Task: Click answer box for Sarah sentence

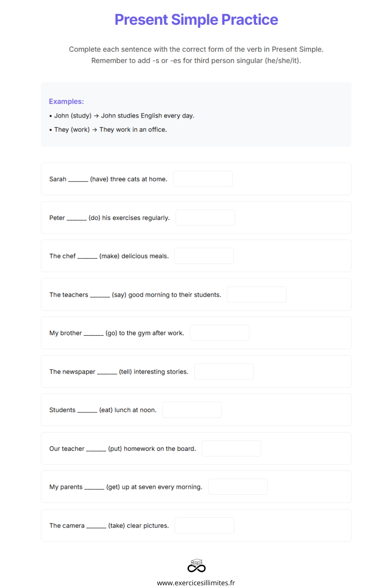Action: click(x=203, y=179)
